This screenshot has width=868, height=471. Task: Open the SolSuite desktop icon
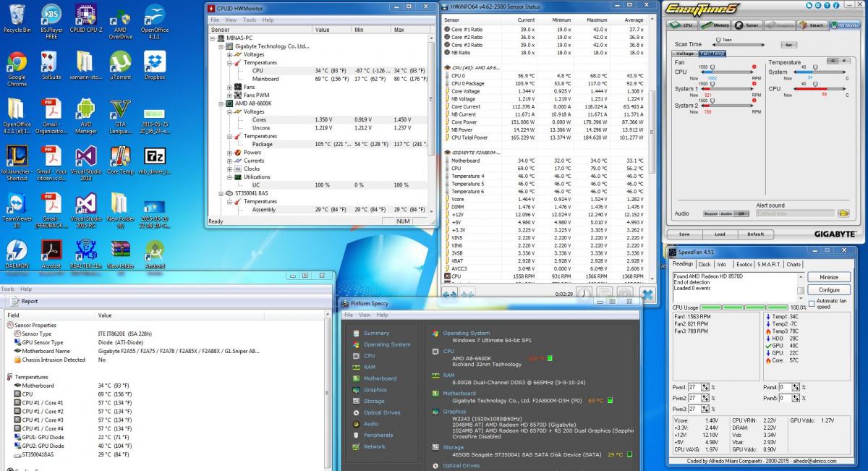[x=51, y=66]
